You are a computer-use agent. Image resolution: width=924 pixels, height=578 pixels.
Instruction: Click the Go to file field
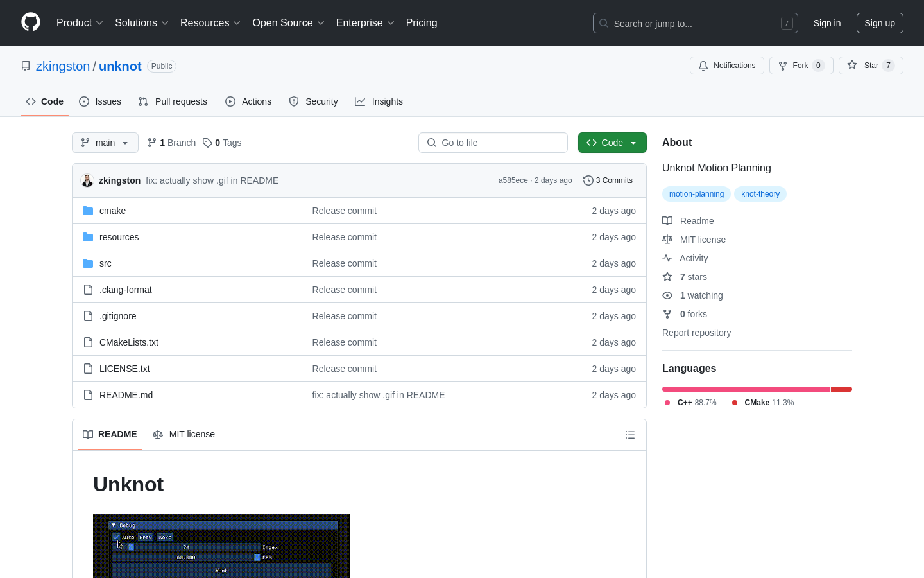[493, 143]
